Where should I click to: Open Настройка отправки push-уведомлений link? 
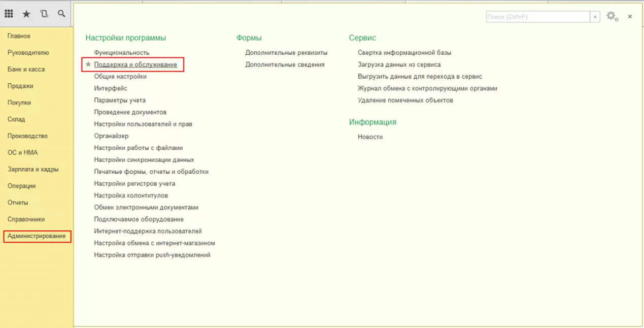[152, 255]
